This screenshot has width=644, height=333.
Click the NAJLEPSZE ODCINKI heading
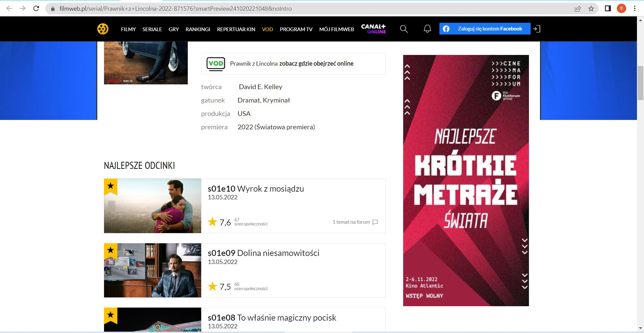click(x=140, y=165)
